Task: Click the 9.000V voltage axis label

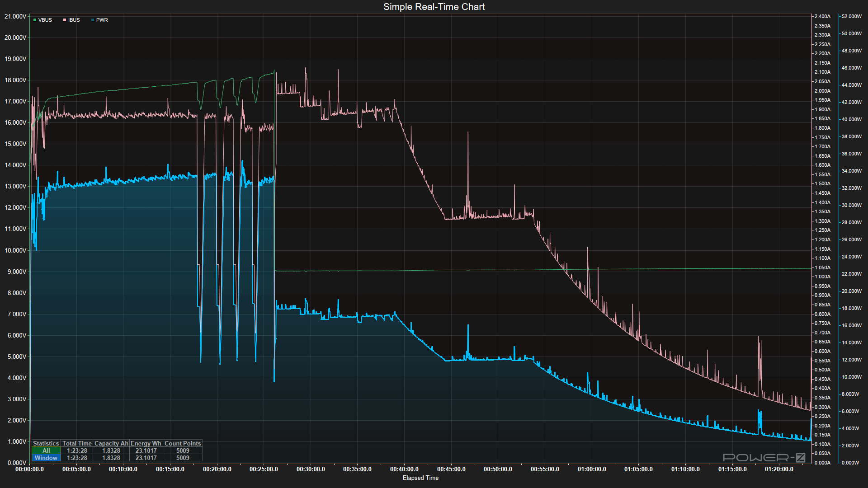Action: tap(17, 272)
